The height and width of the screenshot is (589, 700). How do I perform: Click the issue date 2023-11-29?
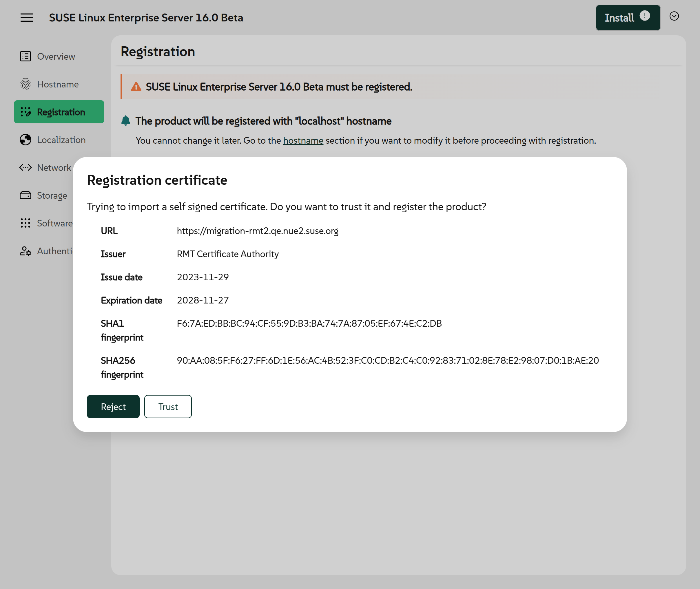coord(203,277)
